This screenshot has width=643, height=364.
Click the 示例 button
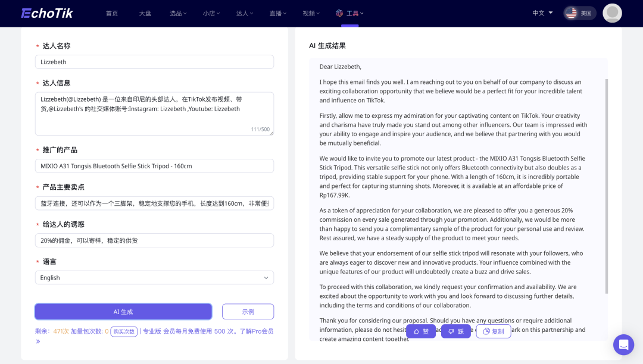[248, 311]
